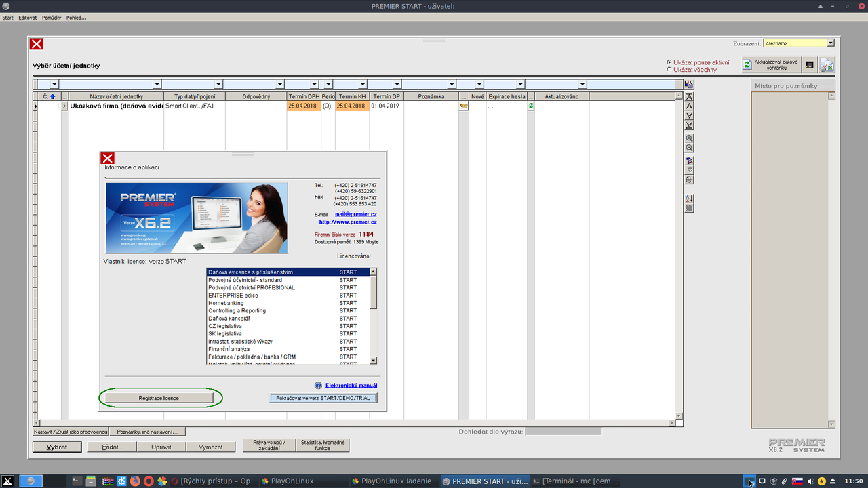Select Ukázat všechny radio button
The height and width of the screenshot is (488, 868).
click(669, 69)
